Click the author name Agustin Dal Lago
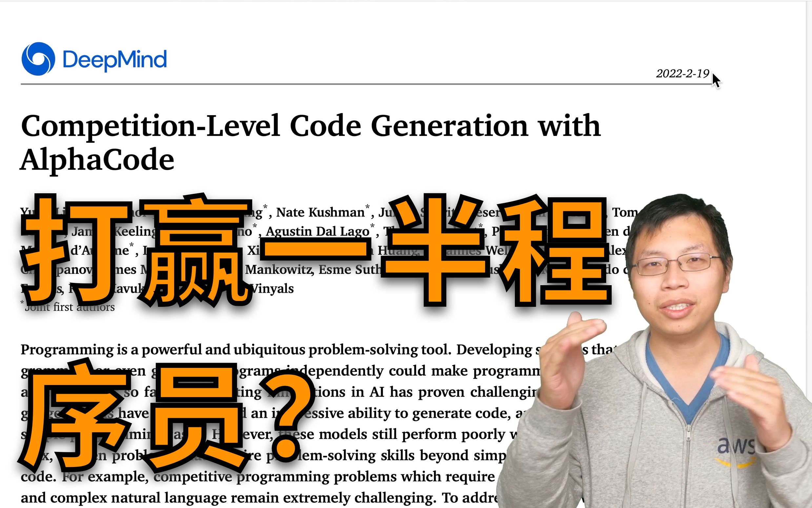Image resolution: width=812 pixels, height=508 pixels. click(317, 231)
